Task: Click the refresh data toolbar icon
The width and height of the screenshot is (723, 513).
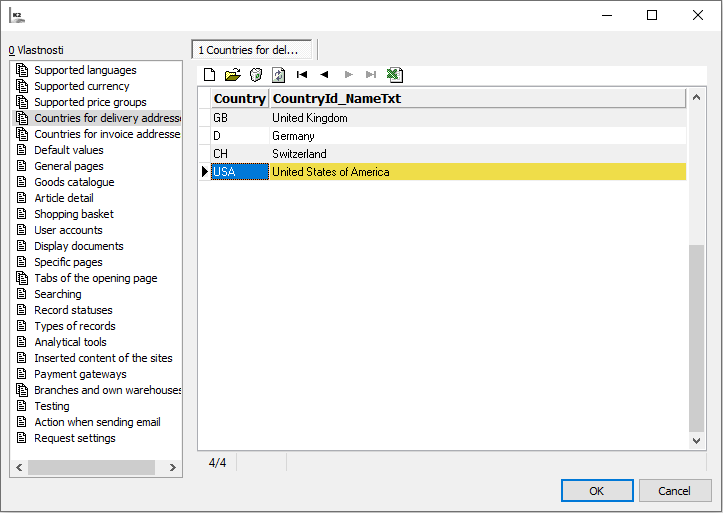Action: (279, 75)
